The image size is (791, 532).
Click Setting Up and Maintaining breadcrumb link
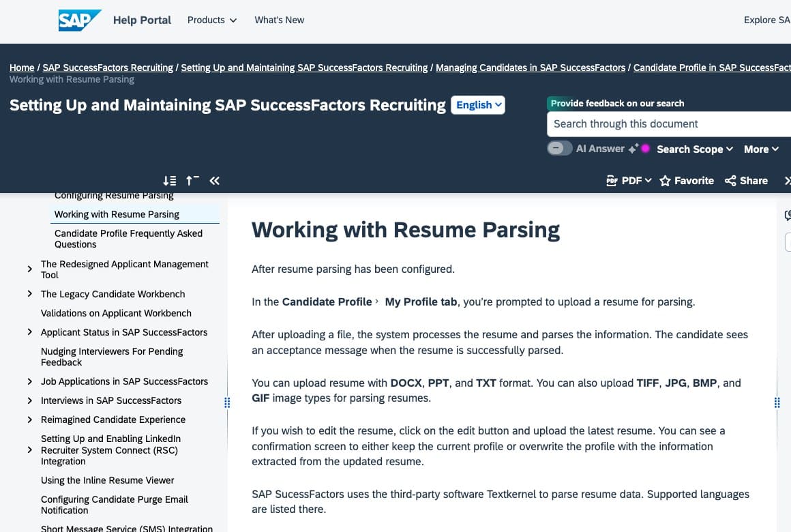(304, 68)
